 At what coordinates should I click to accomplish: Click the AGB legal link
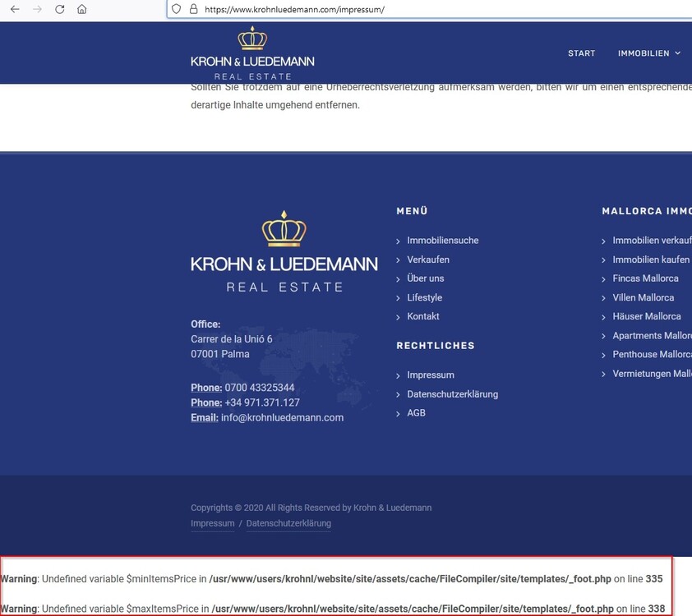click(x=416, y=413)
